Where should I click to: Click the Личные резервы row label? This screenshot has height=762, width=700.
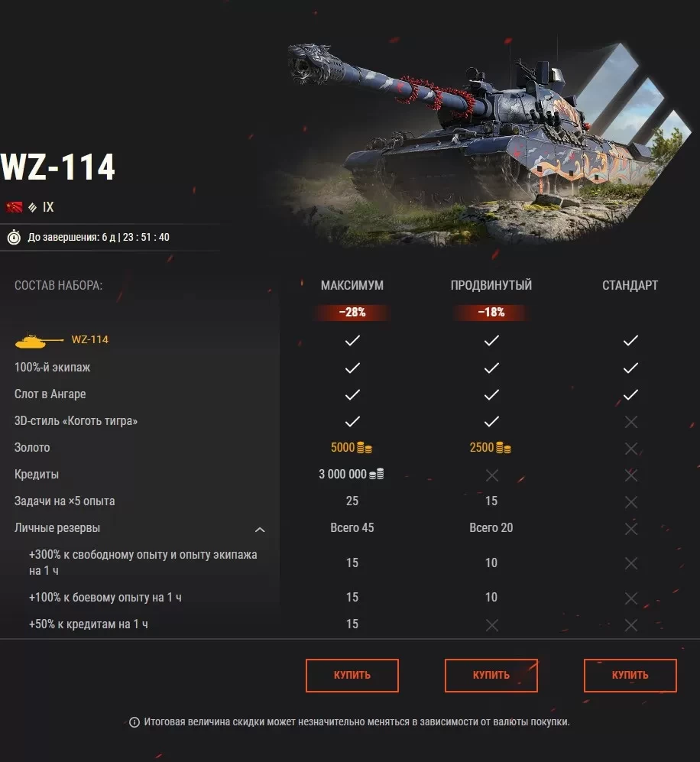(57, 528)
